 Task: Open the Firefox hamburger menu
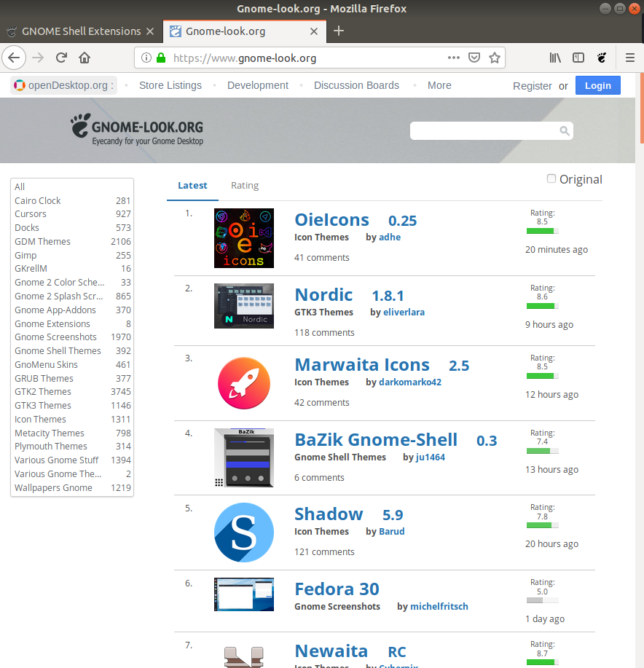pyautogui.click(x=630, y=58)
